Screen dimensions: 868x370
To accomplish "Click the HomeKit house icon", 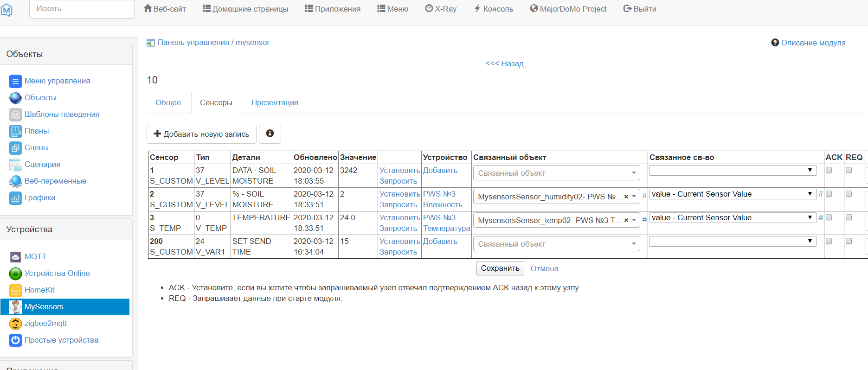I will (x=15, y=290).
